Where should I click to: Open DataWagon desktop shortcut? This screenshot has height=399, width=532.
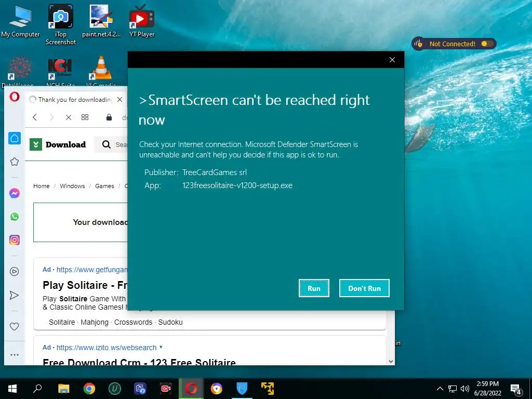pos(20,71)
